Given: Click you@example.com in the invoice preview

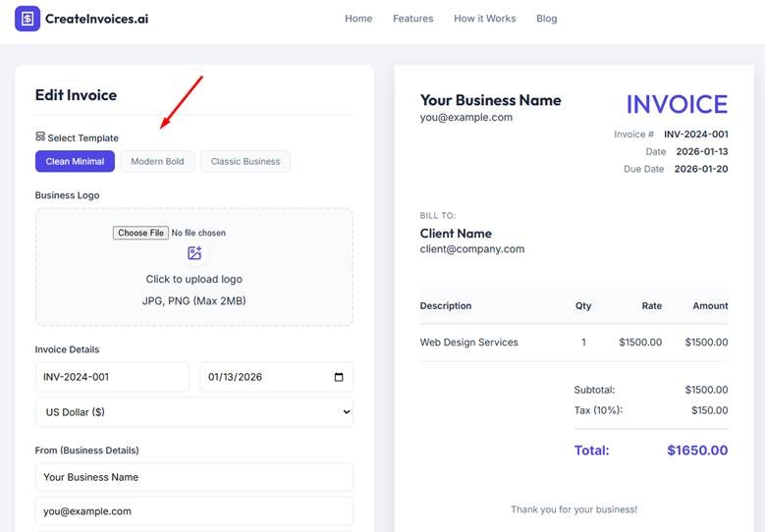Looking at the screenshot, I should click(x=465, y=117).
